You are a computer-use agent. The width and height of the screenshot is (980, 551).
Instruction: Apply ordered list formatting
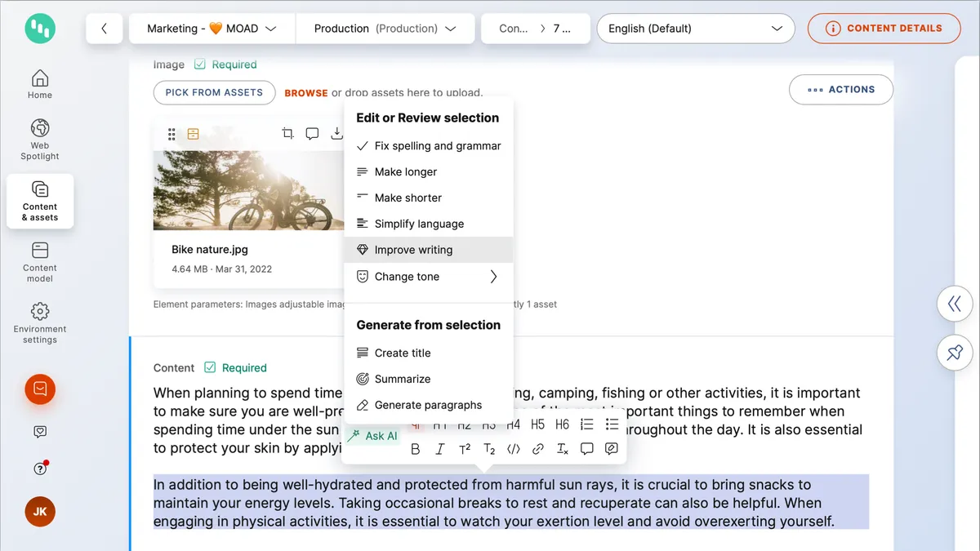(587, 424)
